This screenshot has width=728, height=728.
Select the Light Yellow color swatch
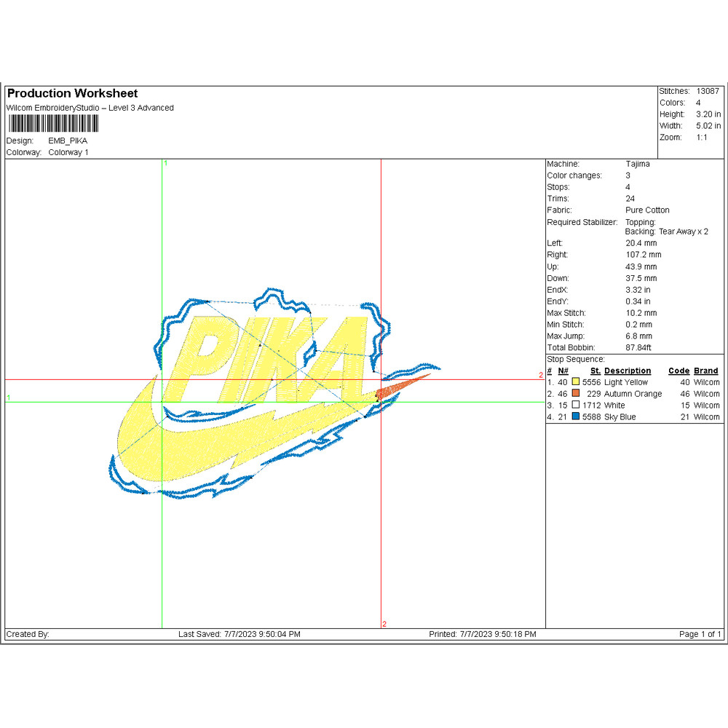[x=576, y=382]
